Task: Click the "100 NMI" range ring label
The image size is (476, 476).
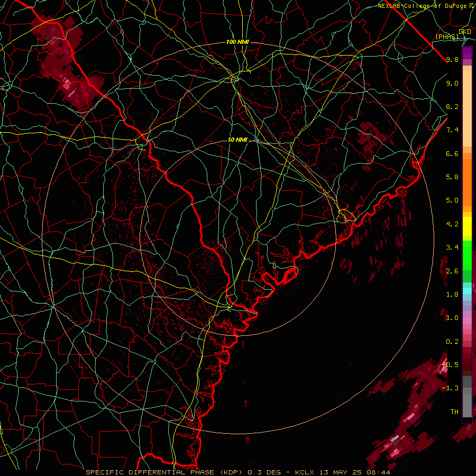Action: 237,42
